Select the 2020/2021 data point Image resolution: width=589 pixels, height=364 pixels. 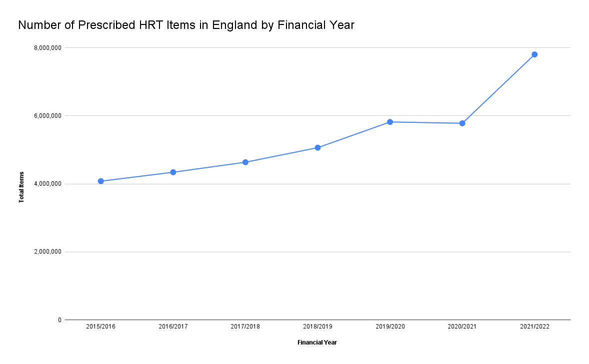(462, 123)
